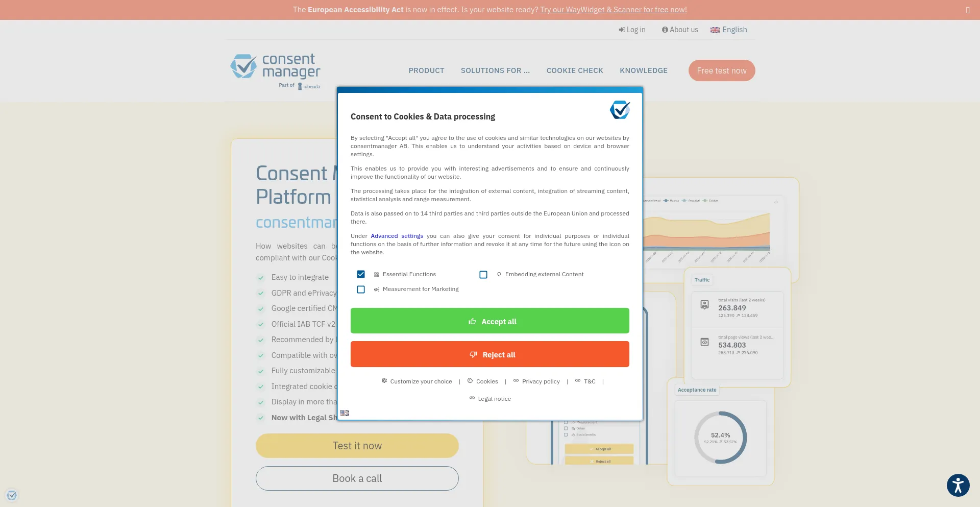The width and height of the screenshot is (980, 507).
Task: Click the total page views eye icon
Action: click(x=704, y=342)
